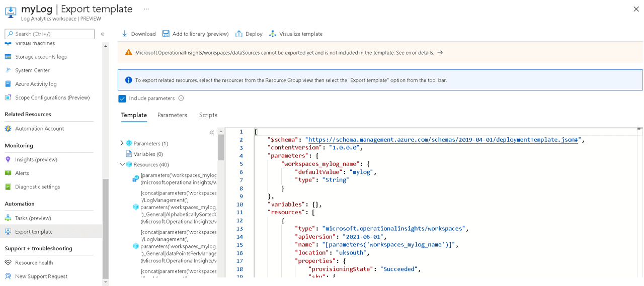Click the Parameters gear icon in tree
This screenshot has height=286, width=644.
click(129, 143)
